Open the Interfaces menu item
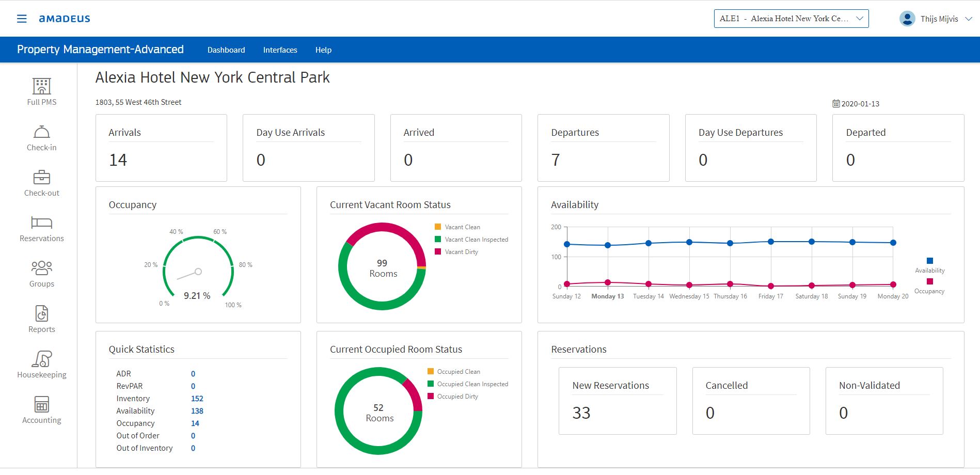Screen dimensions: 980x475 [280, 50]
